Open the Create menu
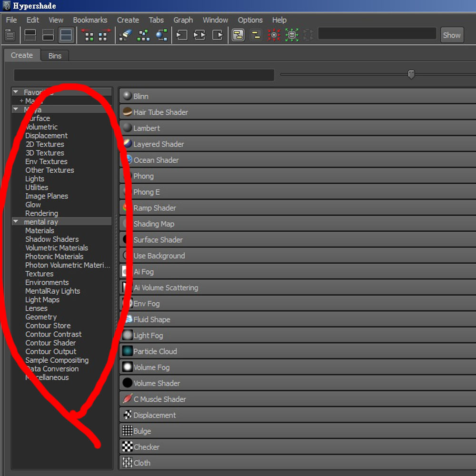Screen dimensions: 476x476 point(128,20)
